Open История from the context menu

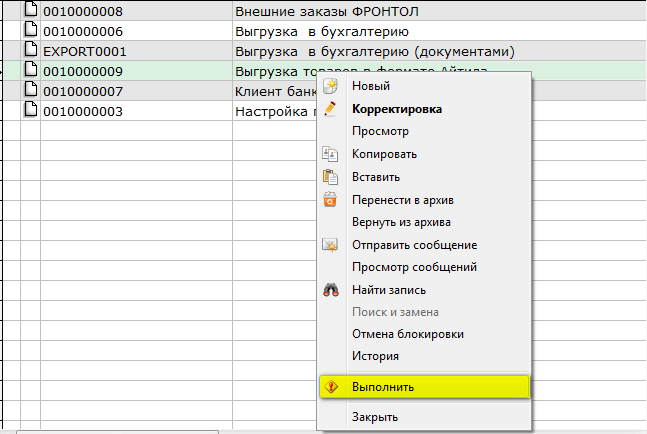click(375, 356)
